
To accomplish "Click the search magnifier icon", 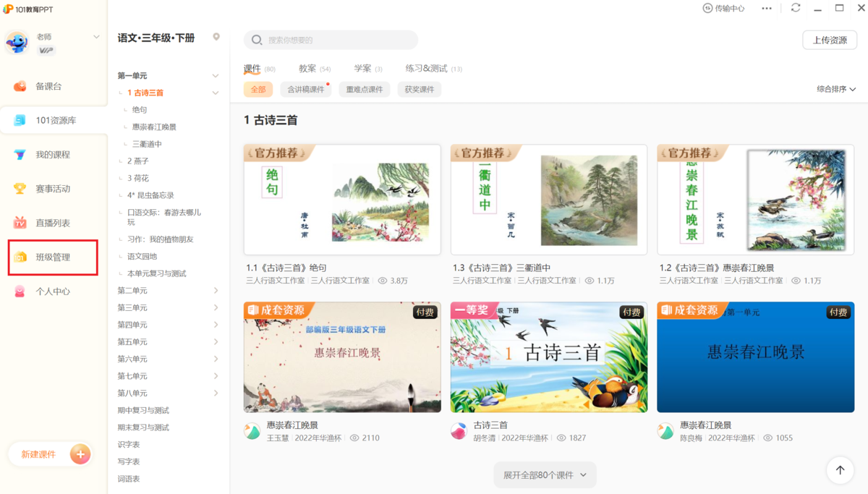I will tap(257, 40).
